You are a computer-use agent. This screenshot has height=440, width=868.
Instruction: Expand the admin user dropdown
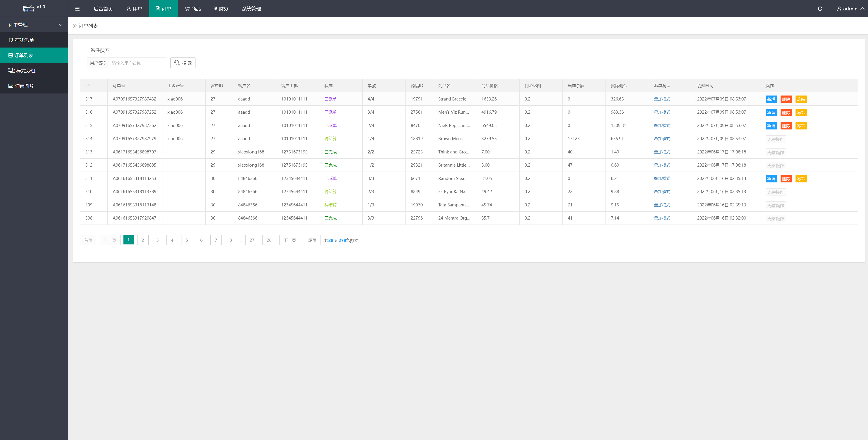point(850,9)
